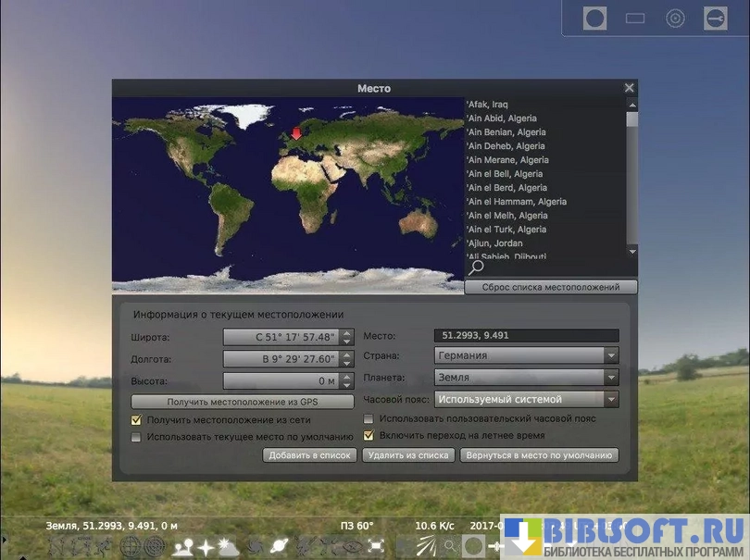Viewport: 750px width, 560px height.
Task: Click the magnifier search icon under location list
Action: [x=477, y=268]
